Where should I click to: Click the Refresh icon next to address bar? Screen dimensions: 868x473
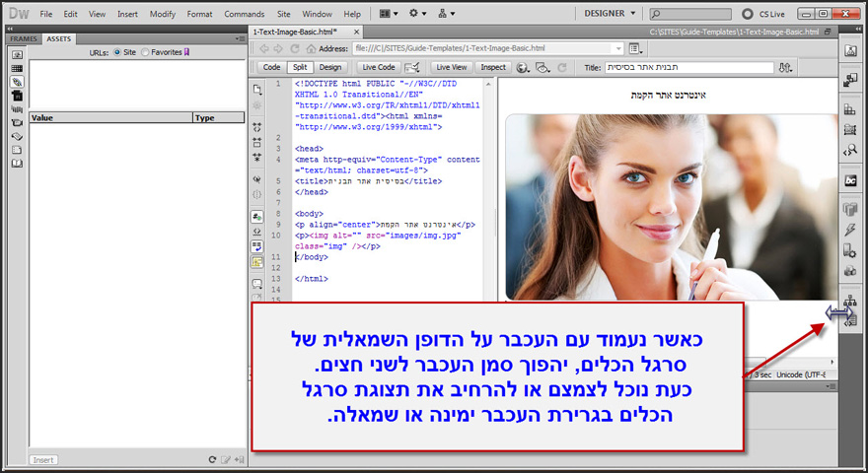(295, 48)
